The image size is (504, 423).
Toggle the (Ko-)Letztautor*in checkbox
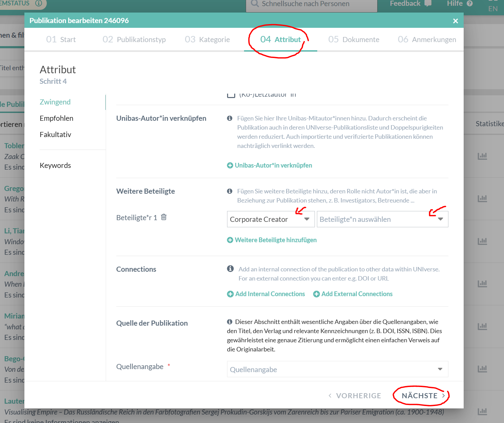pos(231,95)
